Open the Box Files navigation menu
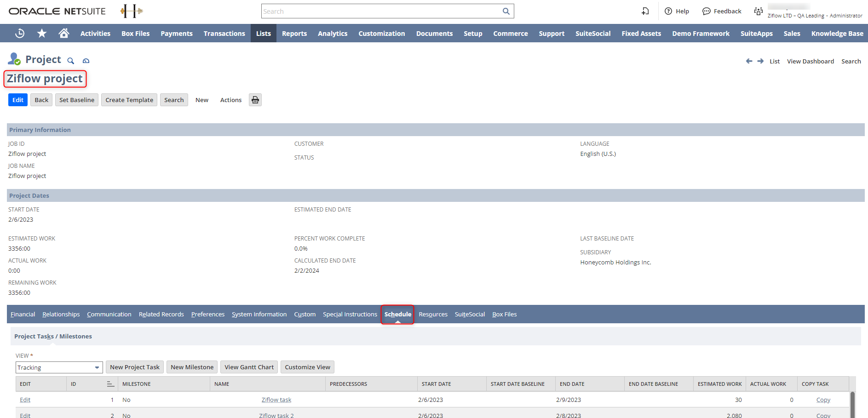This screenshot has width=868, height=418. (136, 33)
